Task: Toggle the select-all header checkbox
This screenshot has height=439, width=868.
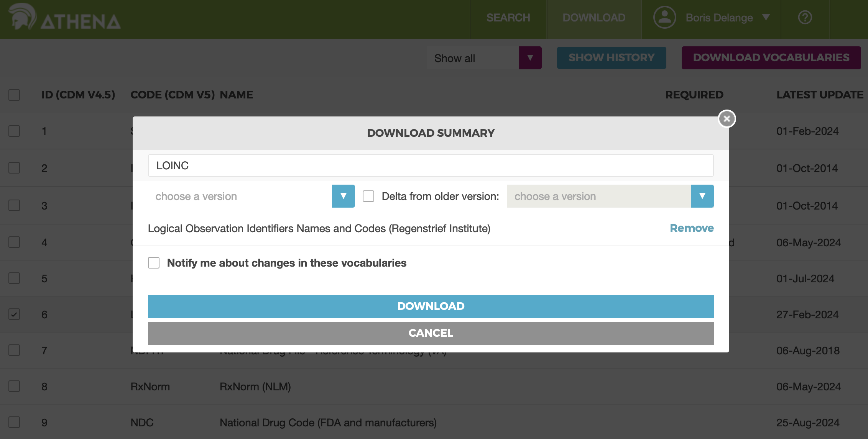Action: (x=14, y=95)
